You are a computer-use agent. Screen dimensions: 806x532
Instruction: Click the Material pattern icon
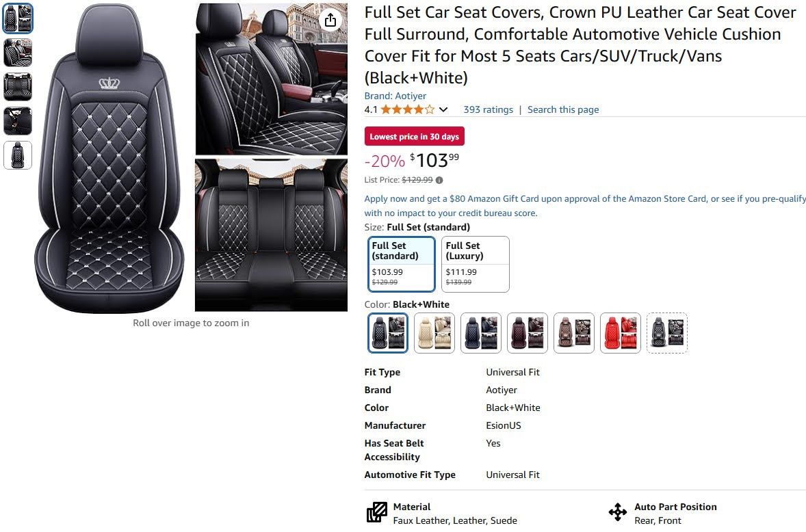[377, 512]
